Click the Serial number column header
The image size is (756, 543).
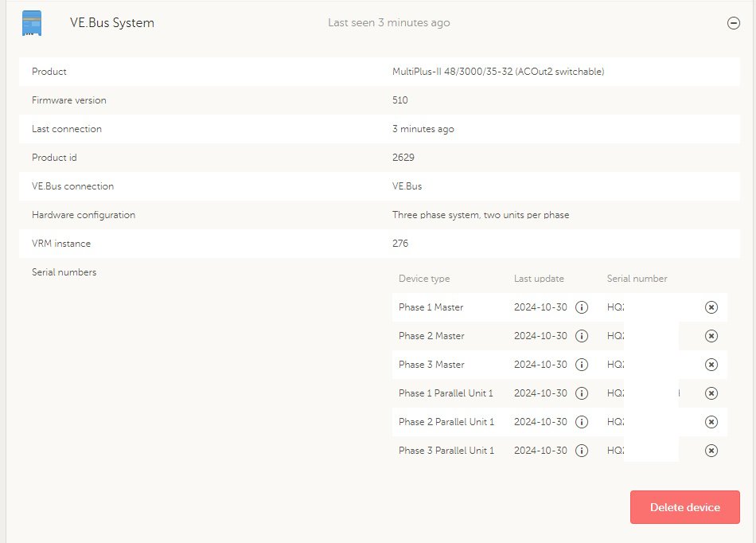(637, 279)
